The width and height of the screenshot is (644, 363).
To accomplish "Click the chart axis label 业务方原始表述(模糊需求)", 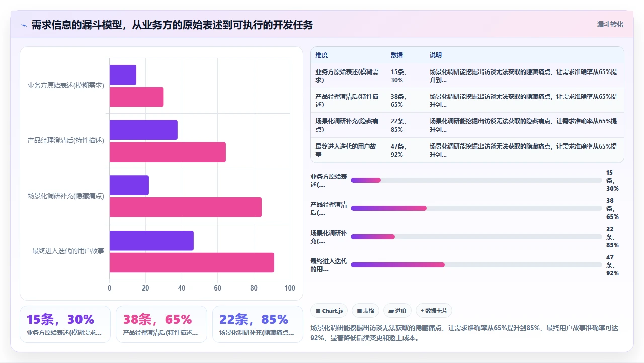I will [66, 86].
